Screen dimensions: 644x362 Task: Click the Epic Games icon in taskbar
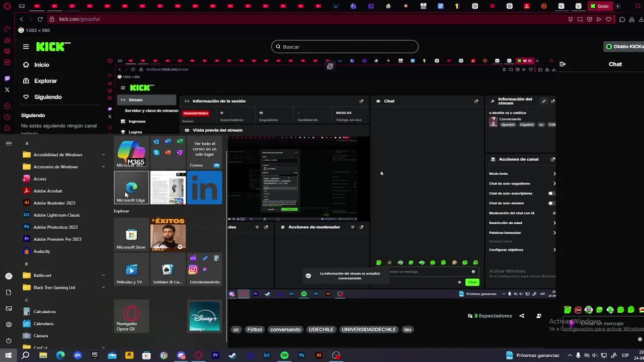coord(95,355)
